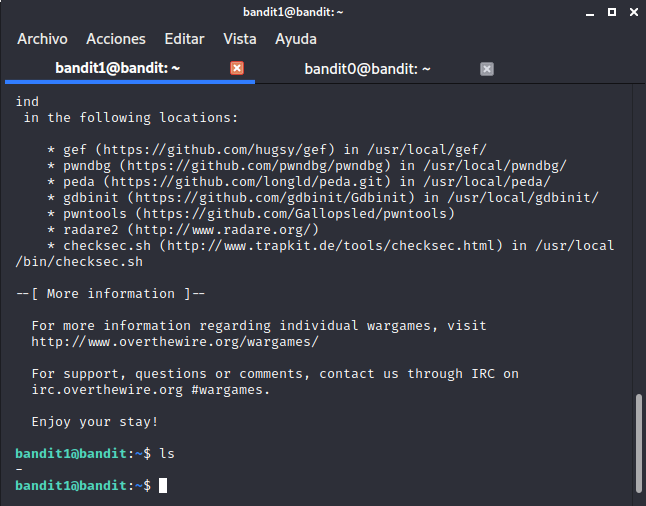The width and height of the screenshot is (646, 506).
Task: Open the Vista menu
Action: pyautogui.click(x=240, y=39)
